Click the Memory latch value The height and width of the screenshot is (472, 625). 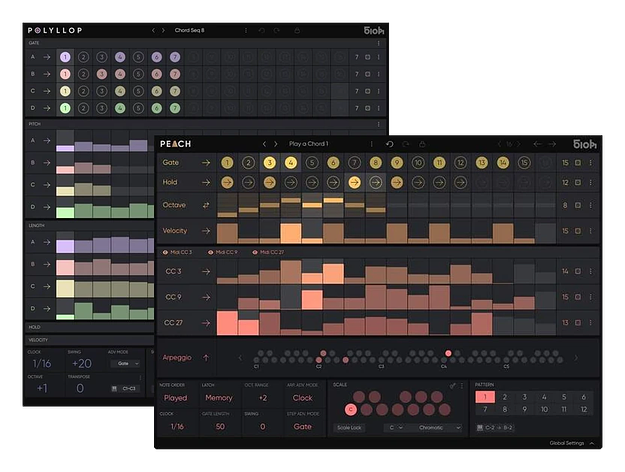tap(218, 398)
